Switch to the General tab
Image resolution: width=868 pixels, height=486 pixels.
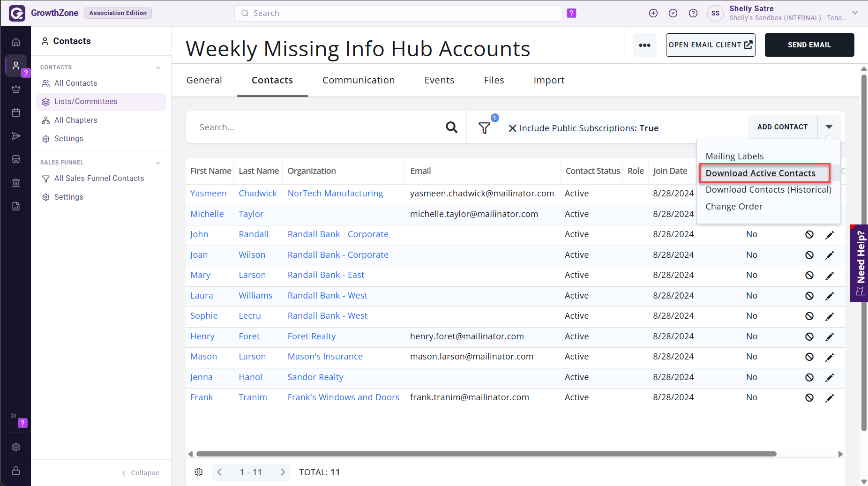(204, 80)
